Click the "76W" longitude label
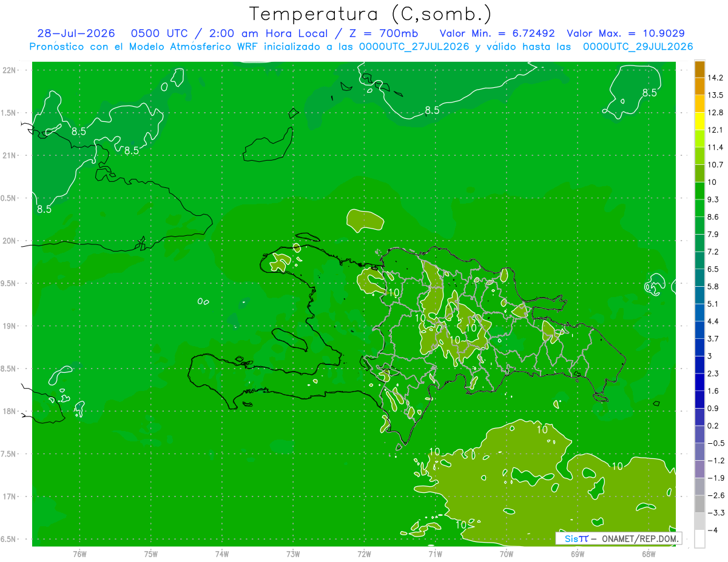This screenshot has height=562, width=728. point(79,554)
